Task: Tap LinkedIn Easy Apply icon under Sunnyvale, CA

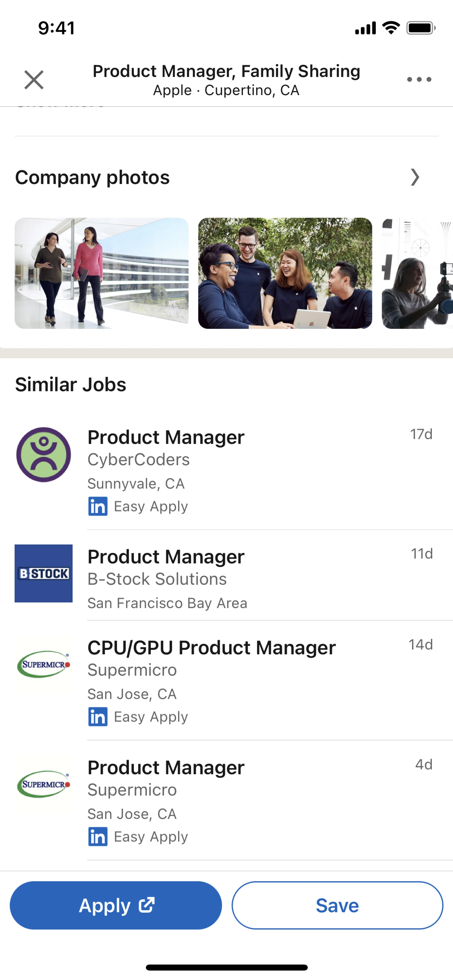Action: [98, 506]
